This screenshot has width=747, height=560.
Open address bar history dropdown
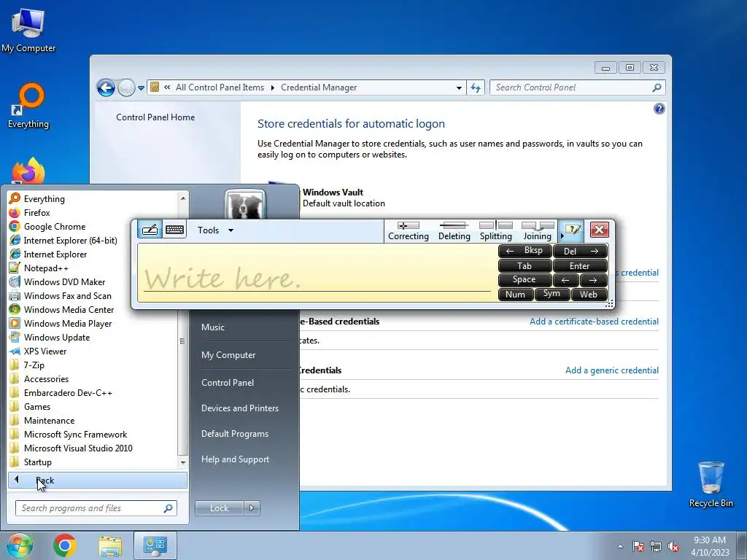pos(459,87)
